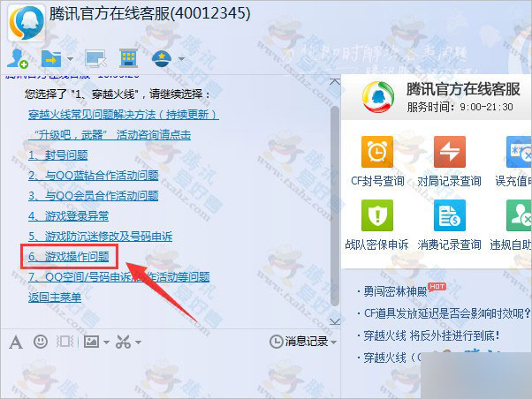Select the font letter A tool
Image resolution: width=532 pixels, height=399 pixels.
[16, 342]
